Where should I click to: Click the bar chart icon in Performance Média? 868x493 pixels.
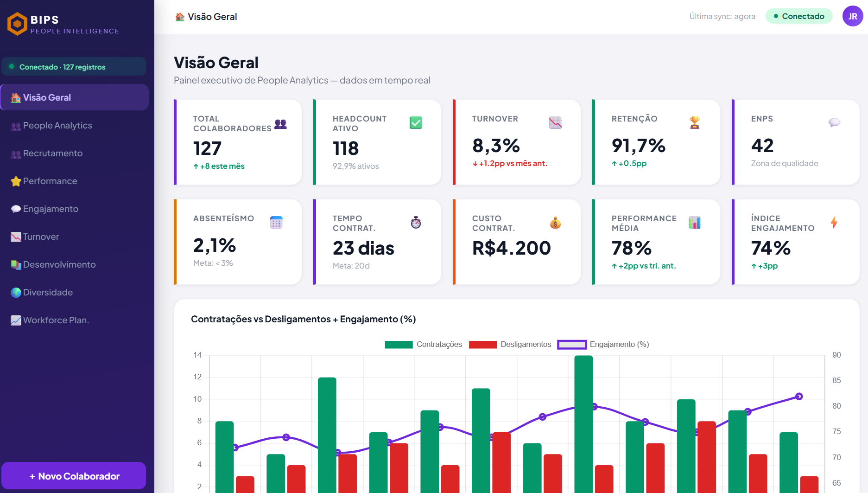pyautogui.click(x=695, y=223)
